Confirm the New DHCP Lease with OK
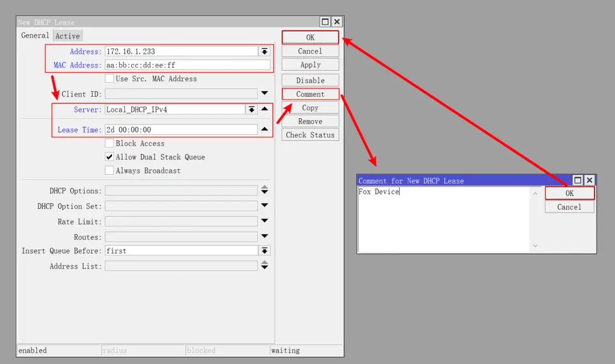615x364 pixels. (x=310, y=37)
